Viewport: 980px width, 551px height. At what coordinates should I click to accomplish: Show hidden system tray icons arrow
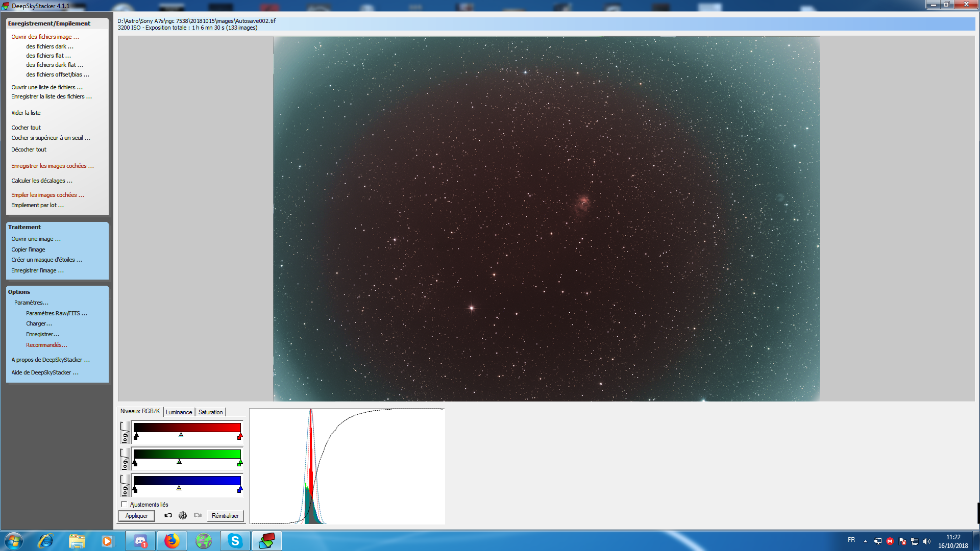click(865, 541)
